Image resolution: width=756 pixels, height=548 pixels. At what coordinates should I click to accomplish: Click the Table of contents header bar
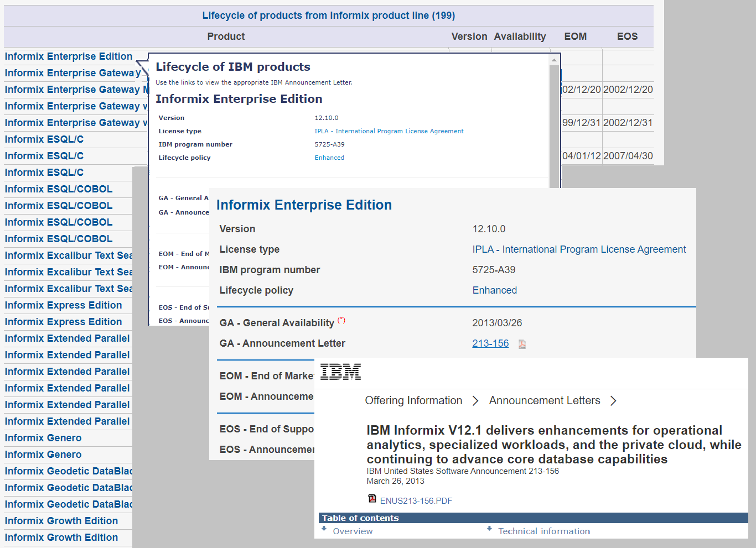pyautogui.click(x=534, y=518)
